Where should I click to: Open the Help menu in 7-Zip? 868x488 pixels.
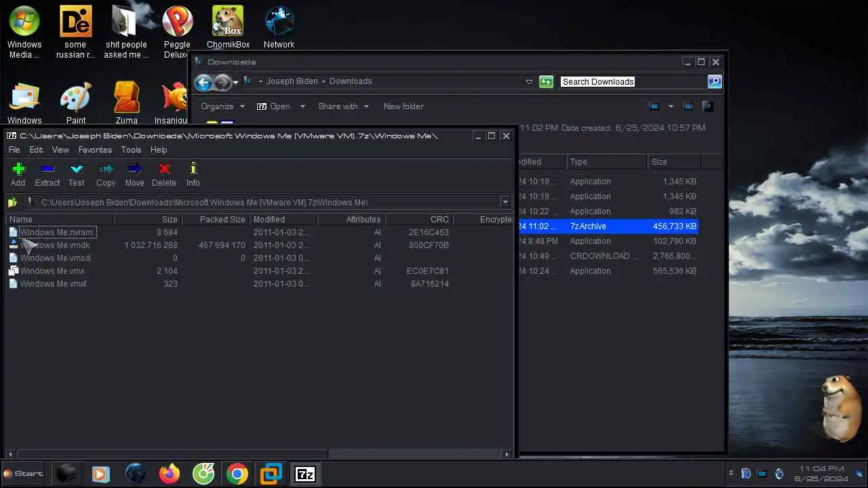click(159, 150)
